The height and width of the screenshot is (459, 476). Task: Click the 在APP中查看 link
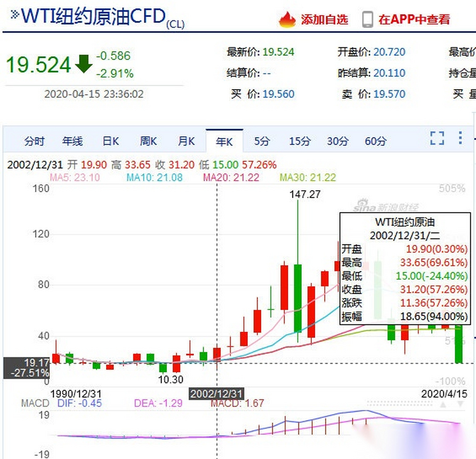pos(414,19)
